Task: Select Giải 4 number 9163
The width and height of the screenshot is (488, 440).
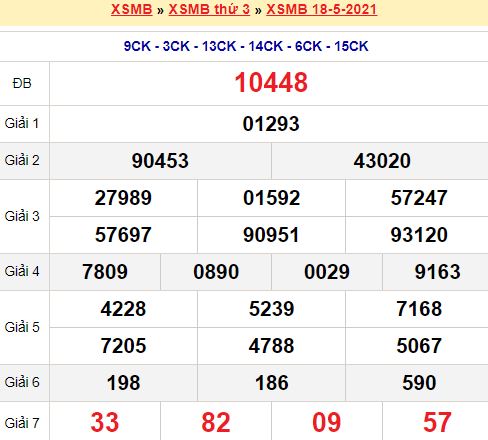Action: pyautogui.click(x=438, y=272)
